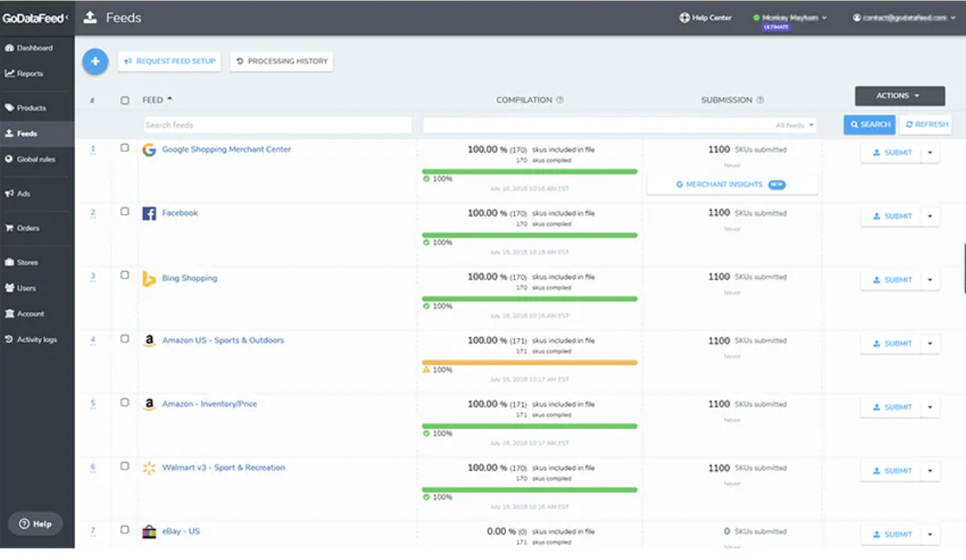Click Google Shopping green compilation progress bar

[x=530, y=171]
